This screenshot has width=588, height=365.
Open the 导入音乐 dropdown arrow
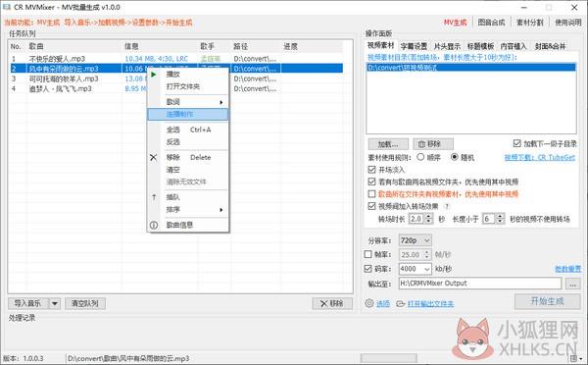tap(55, 303)
